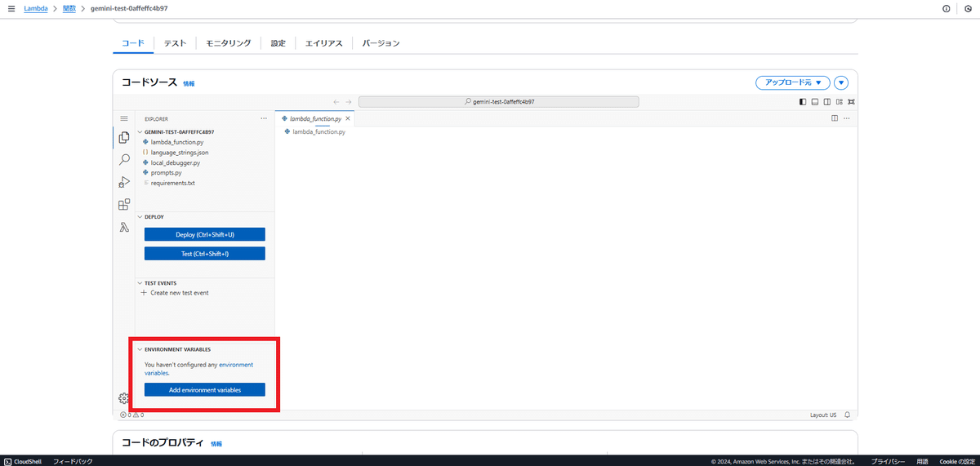Select the lambda_function.py editor tab

[x=316, y=118]
